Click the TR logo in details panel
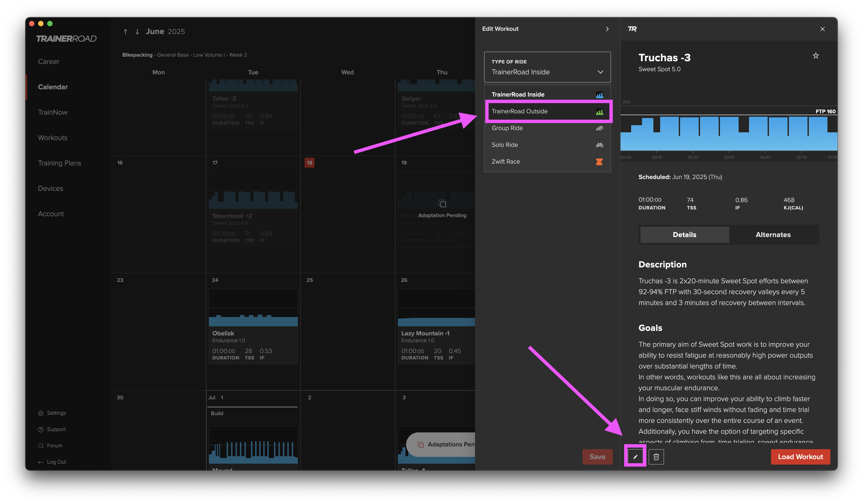 pos(632,29)
